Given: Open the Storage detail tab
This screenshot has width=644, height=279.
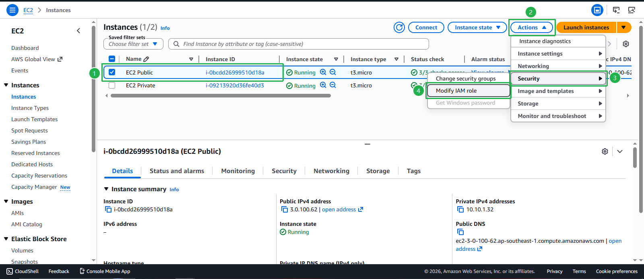Looking at the screenshot, I should [378, 171].
